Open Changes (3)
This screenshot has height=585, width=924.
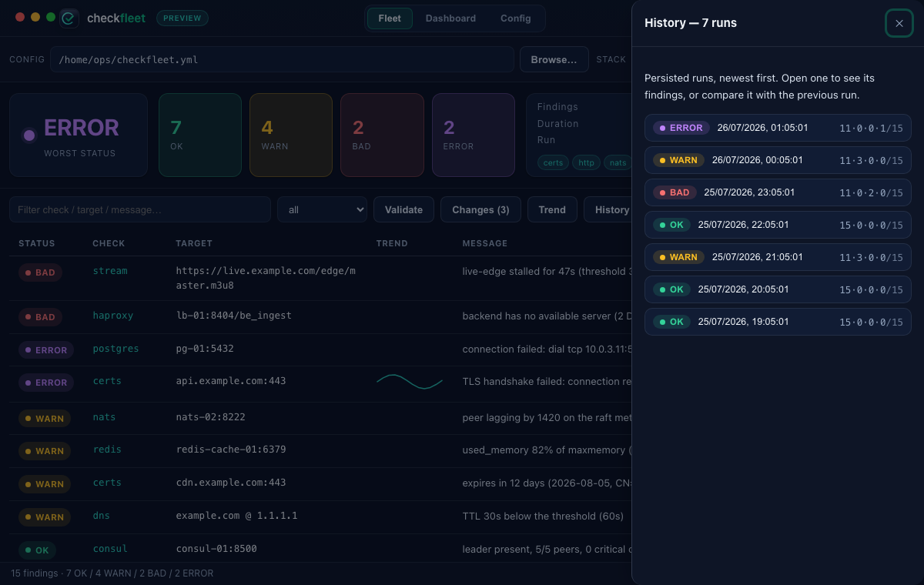click(x=480, y=209)
